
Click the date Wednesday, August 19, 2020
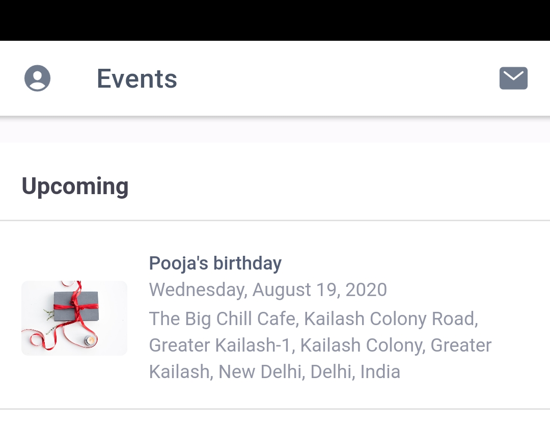click(268, 290)
